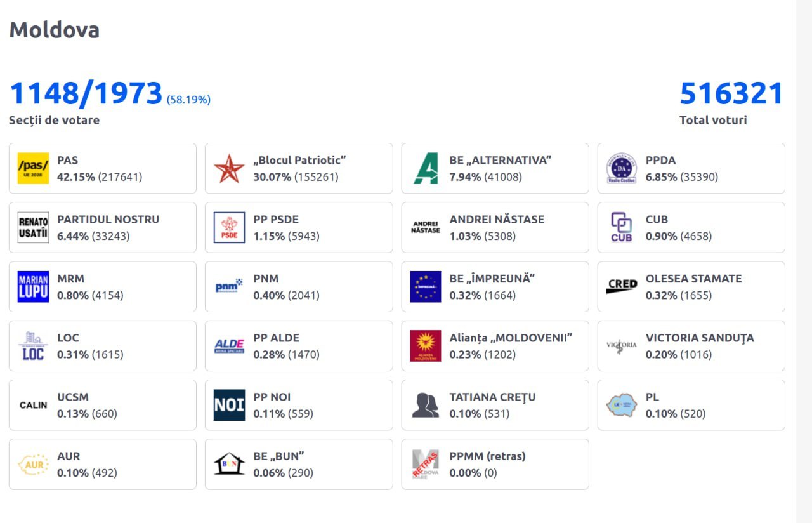The height and width of the screenshot is (523, 812).
Task: Click the BE ÎMPREUNĂ EU stars logo
Action: (426, 287)
